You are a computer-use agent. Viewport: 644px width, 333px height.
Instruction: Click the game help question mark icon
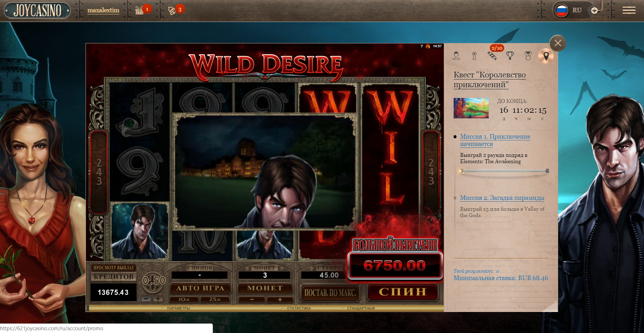pos(421,46)
